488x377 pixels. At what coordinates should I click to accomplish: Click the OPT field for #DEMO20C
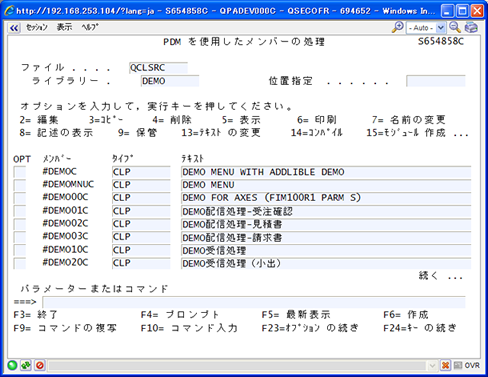click(19, 263)
